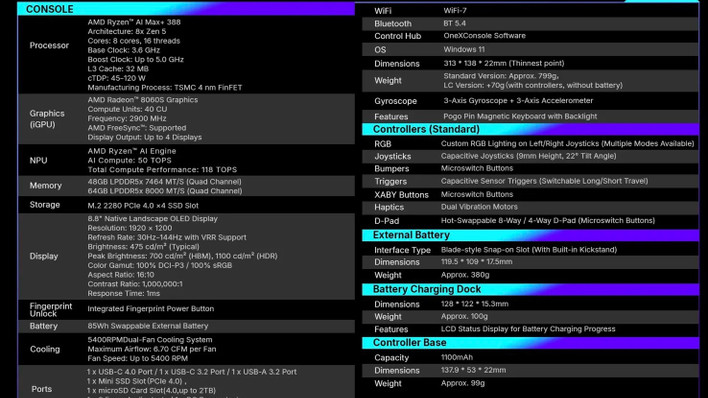Select the Cooling row label

coord(45,349)
